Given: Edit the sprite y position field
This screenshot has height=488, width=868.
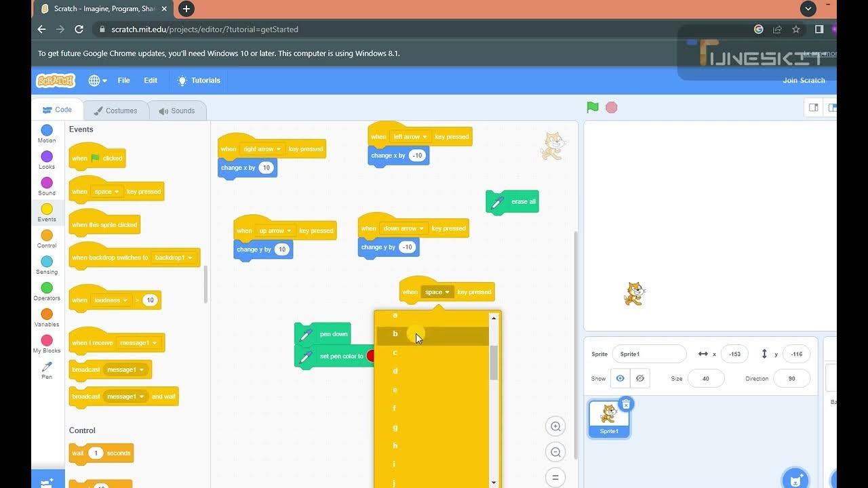Looking at the screenshot, I should pyautogui.click(x=796, y=354).
